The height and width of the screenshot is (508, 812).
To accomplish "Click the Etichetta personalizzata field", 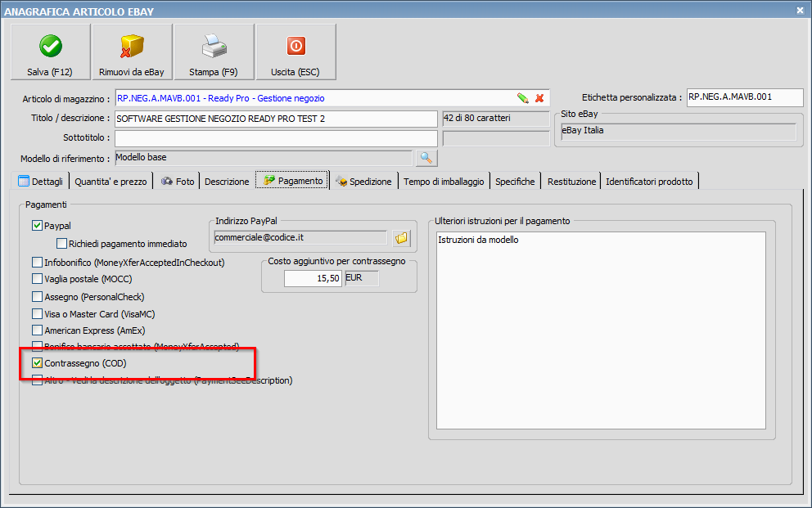I will tap(745, 97).
